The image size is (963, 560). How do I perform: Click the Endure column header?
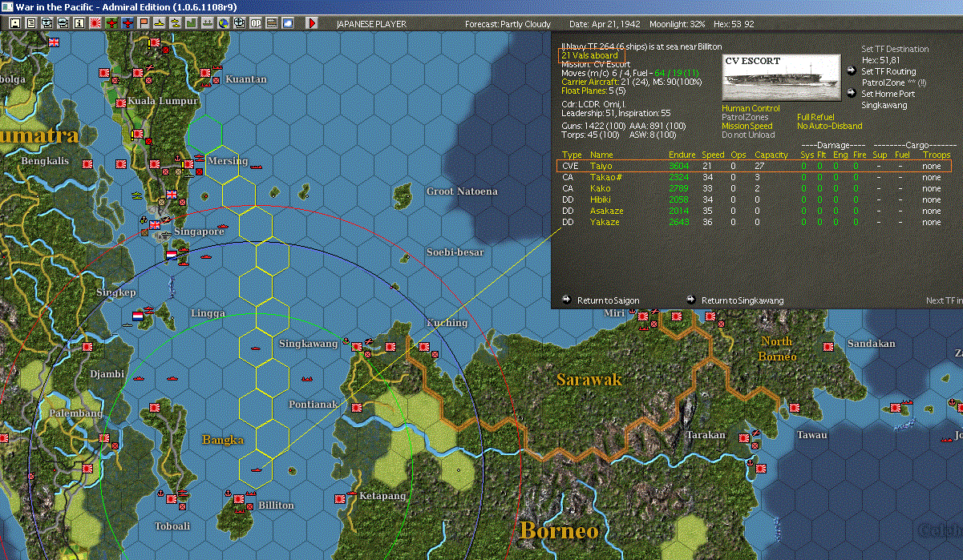(x=682, y=155)
